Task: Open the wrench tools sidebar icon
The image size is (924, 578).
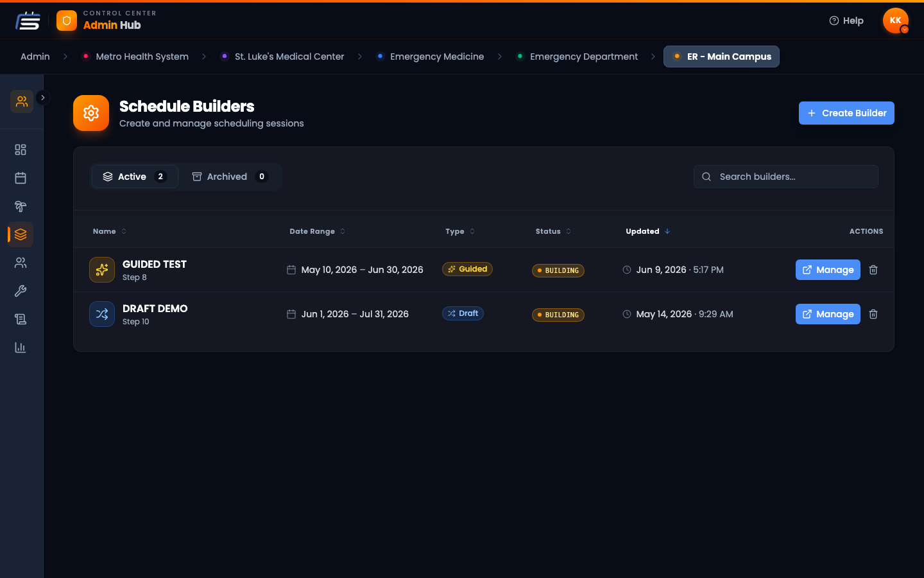Action: [21, 291]
